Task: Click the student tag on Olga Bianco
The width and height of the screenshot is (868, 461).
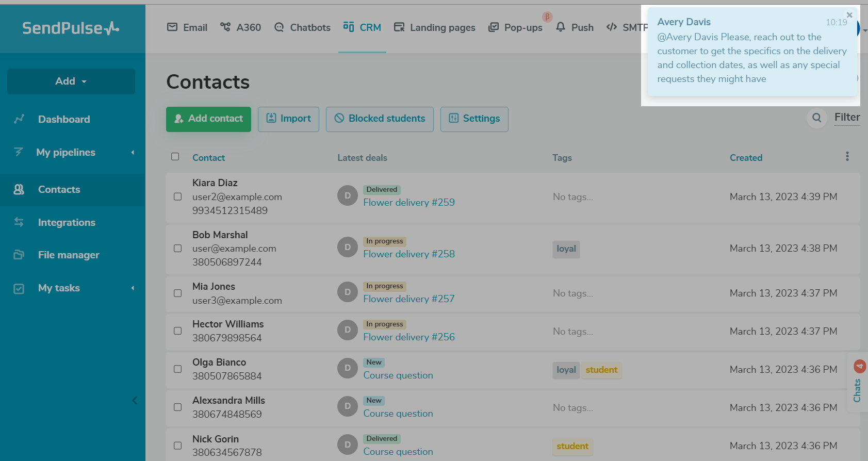Action: click(x=601, y=370)
